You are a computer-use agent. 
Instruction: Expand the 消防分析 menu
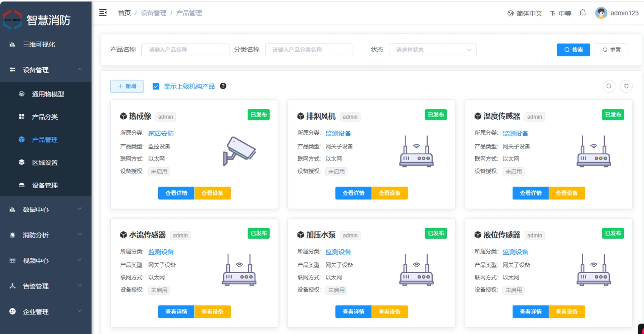(46, 235)
